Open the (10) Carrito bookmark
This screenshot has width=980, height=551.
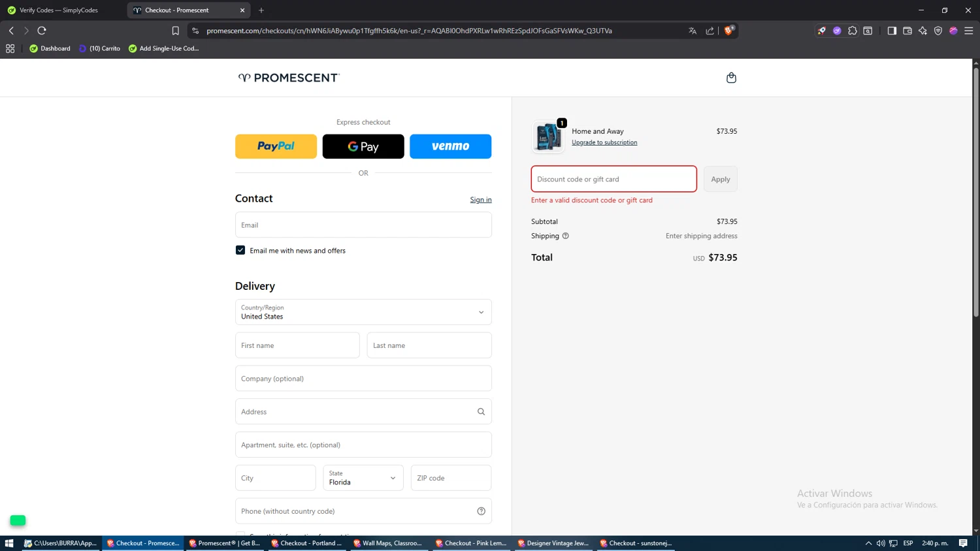99,48
